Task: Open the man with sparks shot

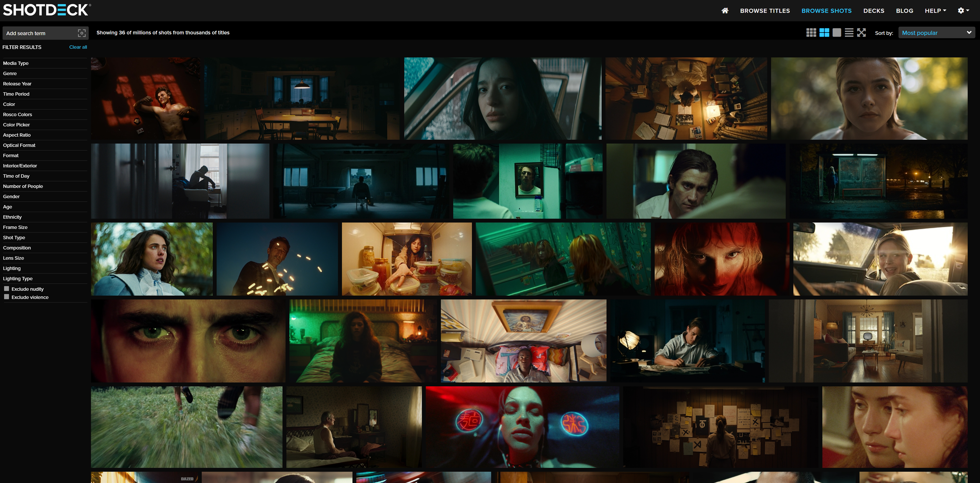Action: [277, 259]
